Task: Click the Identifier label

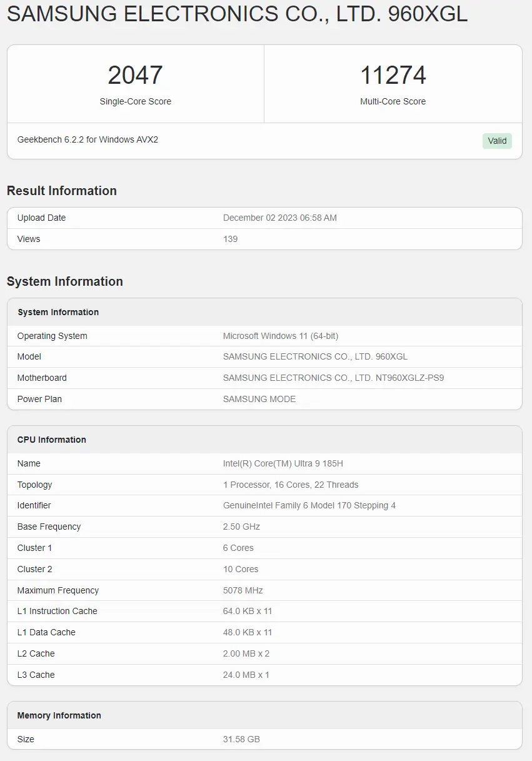Action: tap(34, 505)
